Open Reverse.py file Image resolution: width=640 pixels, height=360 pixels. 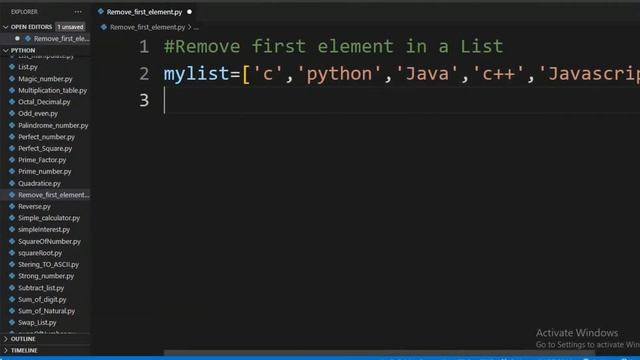click(x=34, y=207)
